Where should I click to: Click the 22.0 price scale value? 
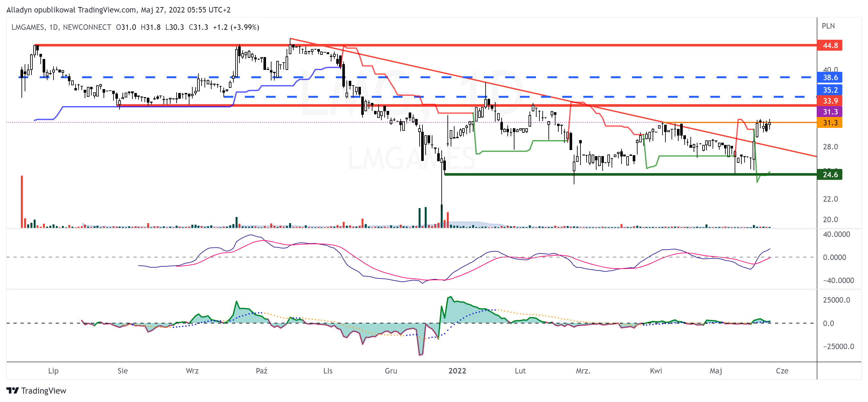point(830,199)
